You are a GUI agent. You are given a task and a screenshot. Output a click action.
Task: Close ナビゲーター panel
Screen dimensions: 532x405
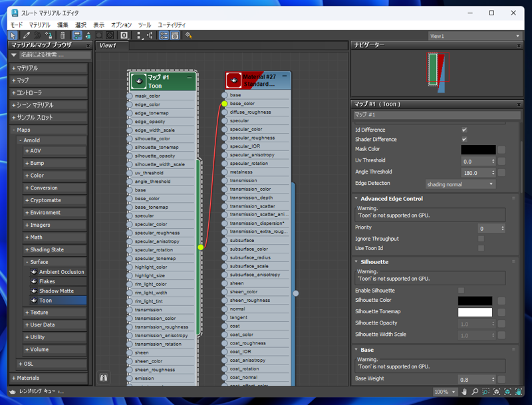point(519,45)
